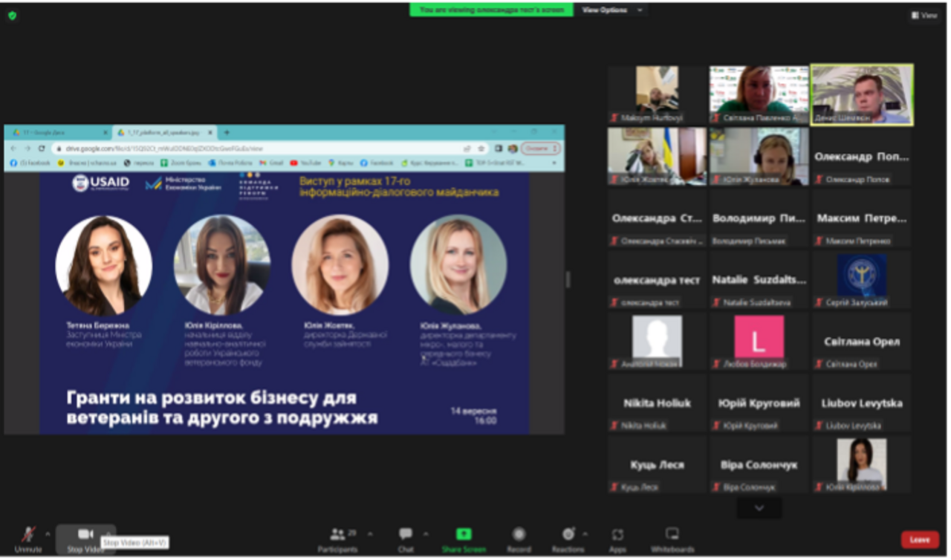Click the green Share Screen icon

coord(464,535)
